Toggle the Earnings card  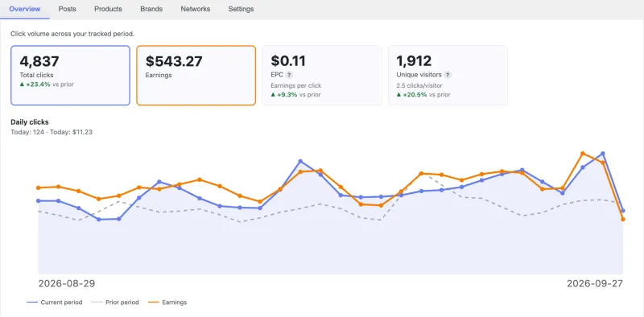pyautogui.click(x=196, y=75)
